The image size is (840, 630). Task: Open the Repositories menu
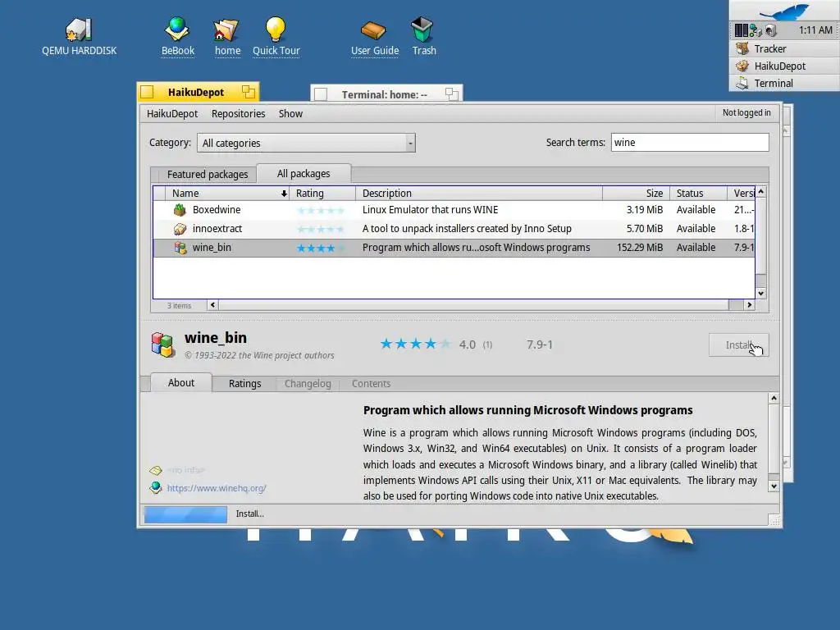pyautogui.click(x=238, y=113)
